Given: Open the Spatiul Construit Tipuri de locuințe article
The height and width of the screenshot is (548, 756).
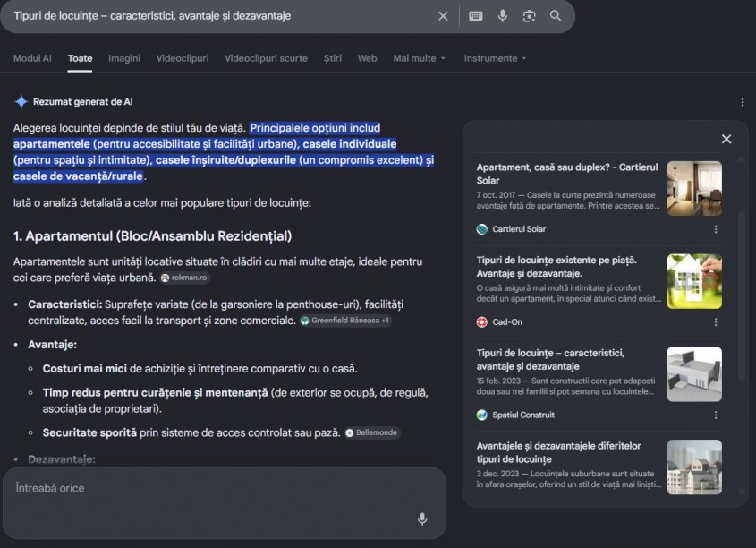Looking at the screenshot, I should 550,359.
